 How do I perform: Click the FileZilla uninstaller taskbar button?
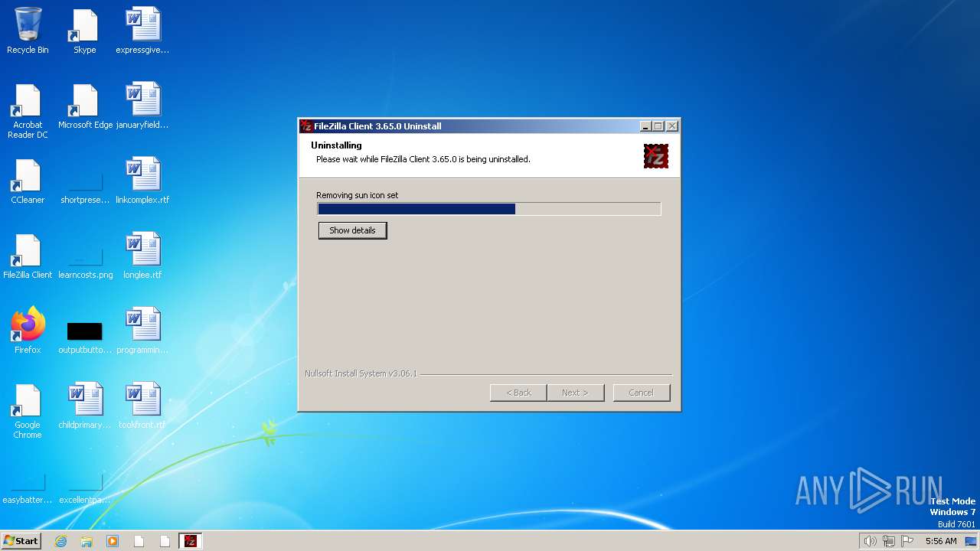[x=191, y=541]
